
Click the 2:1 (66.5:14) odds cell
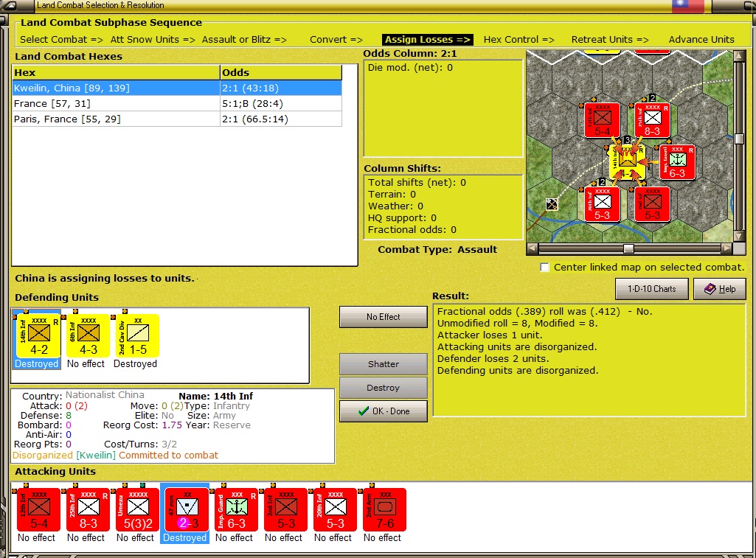[x=281, y=119]
